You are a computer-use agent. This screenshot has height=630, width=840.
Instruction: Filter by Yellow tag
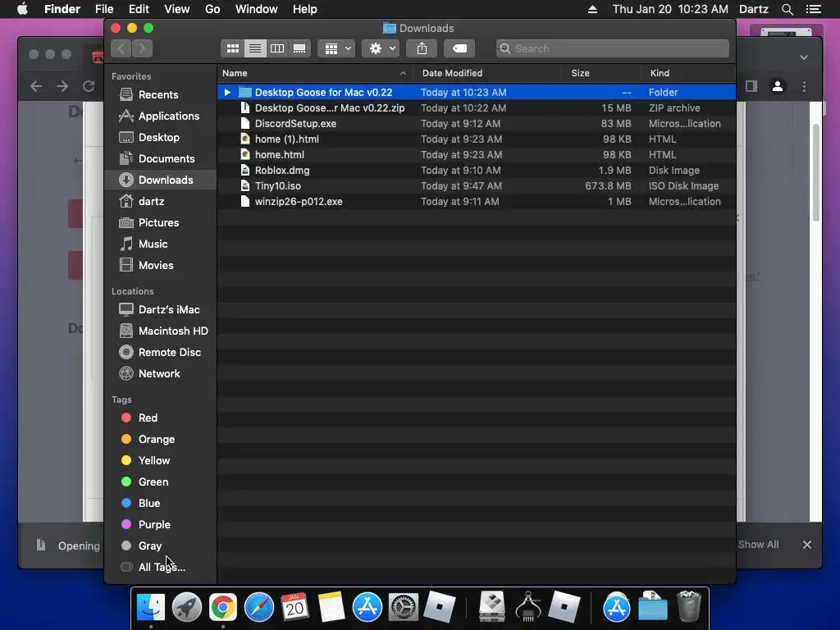pyautogui.click(x=161, y=461)
